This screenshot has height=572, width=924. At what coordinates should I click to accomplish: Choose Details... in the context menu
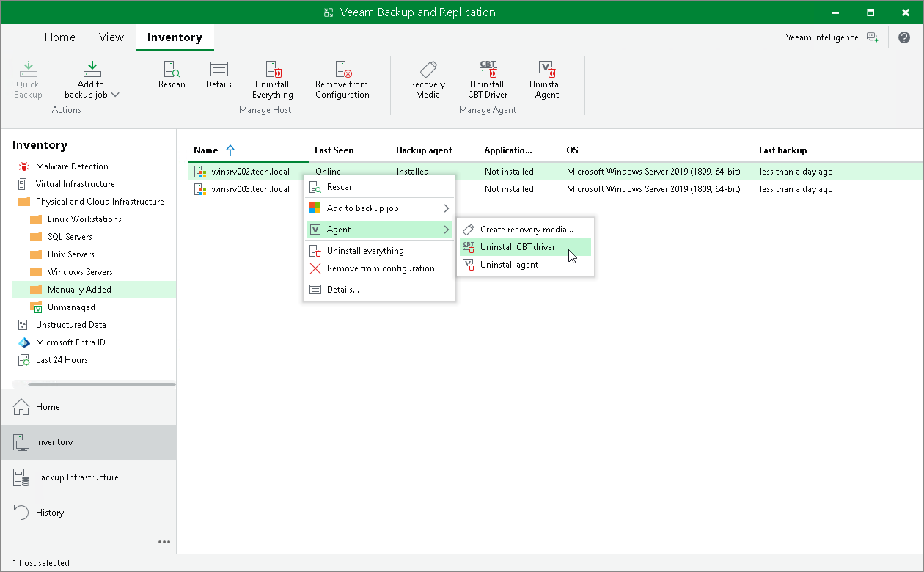click(379, 290)
